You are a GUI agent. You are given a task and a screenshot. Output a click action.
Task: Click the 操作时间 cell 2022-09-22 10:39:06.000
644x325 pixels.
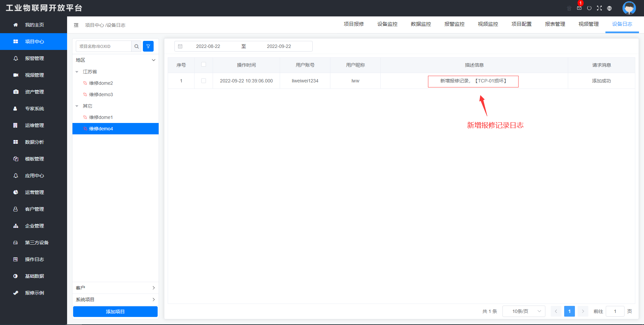[x=247, y=81]
